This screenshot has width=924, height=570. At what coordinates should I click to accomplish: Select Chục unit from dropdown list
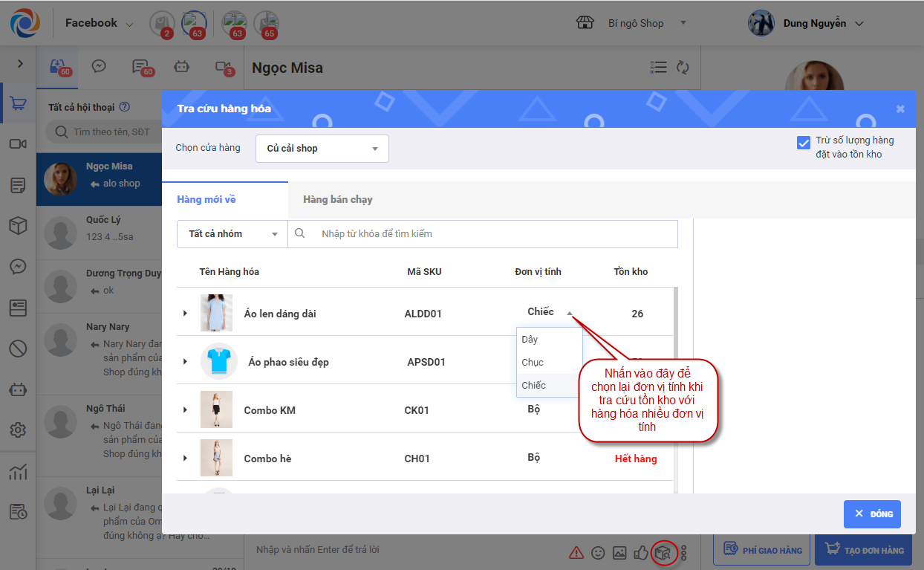pos(533,363)
